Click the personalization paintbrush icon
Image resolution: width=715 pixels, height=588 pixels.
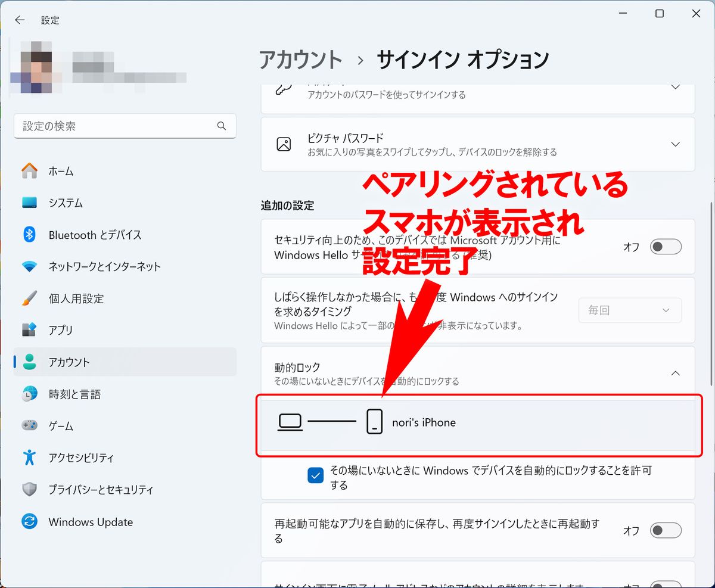click(x=29, y=298)
